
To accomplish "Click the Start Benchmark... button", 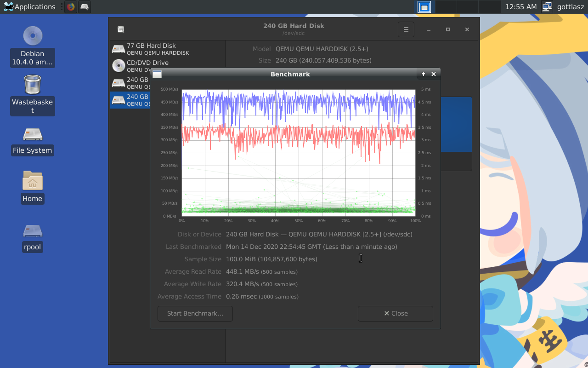I will pyautogui.click(x=195, y=313).
